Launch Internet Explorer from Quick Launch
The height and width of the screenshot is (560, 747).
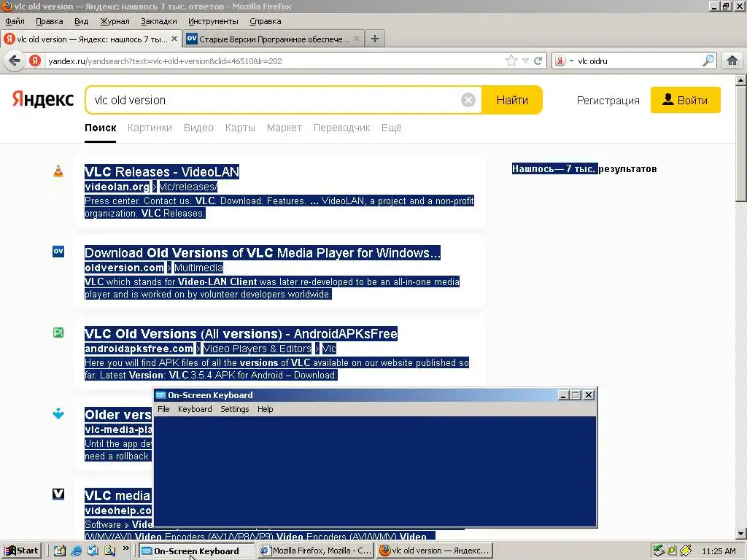(x=76, y=551)
